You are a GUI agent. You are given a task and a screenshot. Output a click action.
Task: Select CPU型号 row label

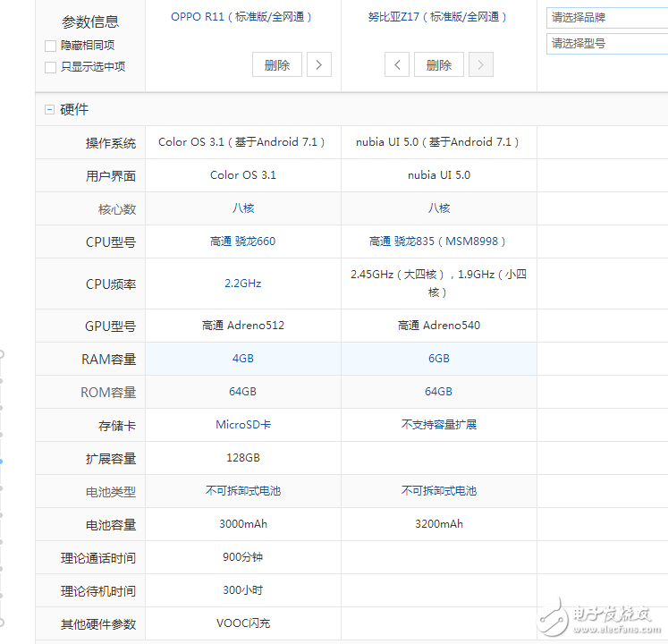111,242
